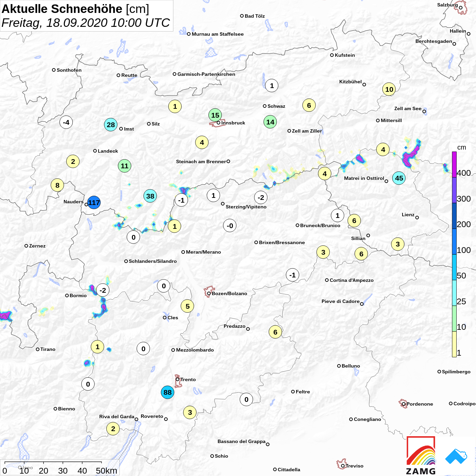Select the Cortina d'Ampezzo label
The image size is (476, 476).
coord(352,280)
